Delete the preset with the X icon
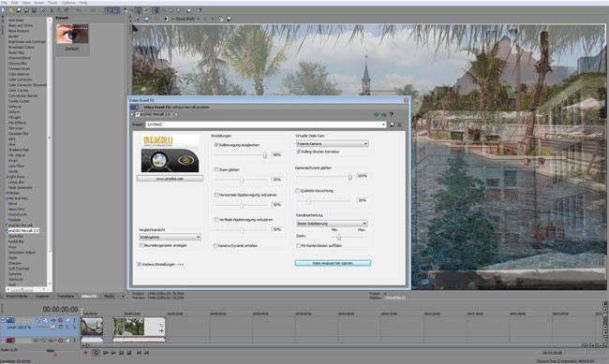Viewport: 609px width, 364px height. click(399, 124)
